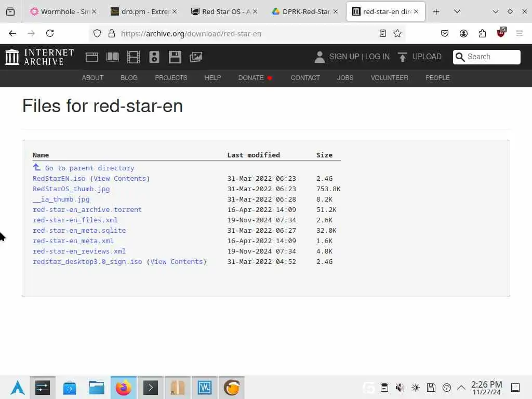Image resolution: width=532 pixels, height=399 pixels.
Task: Click the user avatar sign-up icon
Action: [x=320, y=57]
